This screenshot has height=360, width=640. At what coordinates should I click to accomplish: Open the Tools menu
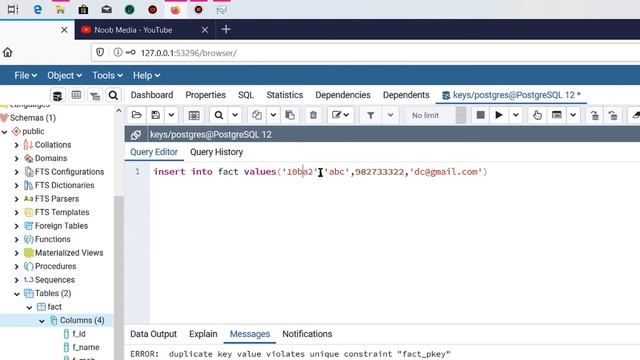coord(107,76)
